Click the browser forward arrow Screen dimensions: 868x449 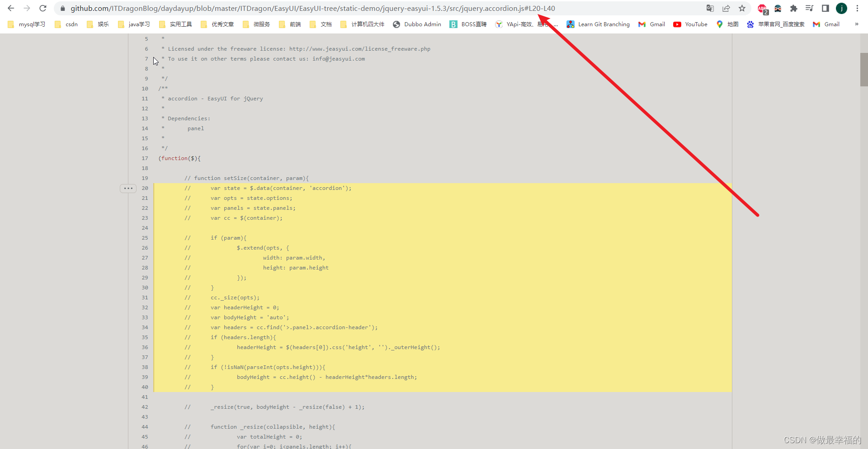pos(27,8)
